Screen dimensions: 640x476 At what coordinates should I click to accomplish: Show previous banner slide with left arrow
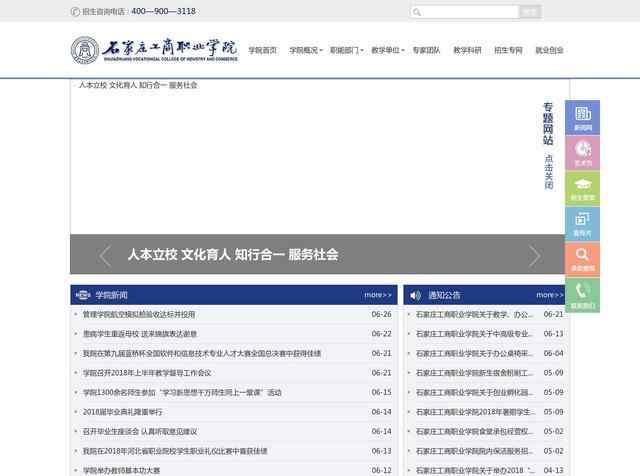pos(105,256)
